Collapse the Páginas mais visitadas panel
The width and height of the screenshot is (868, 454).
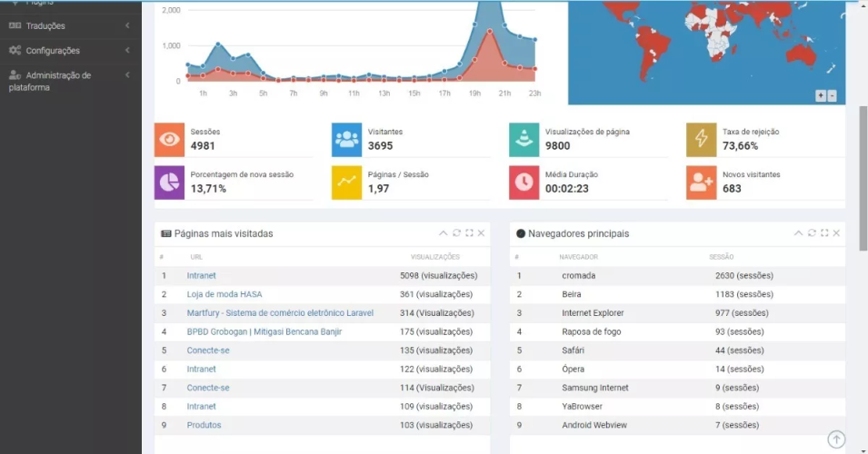[x=444, y=233]
